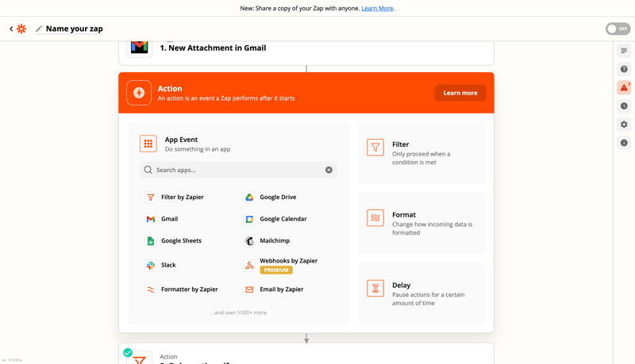The height and width of the screenshot is (364, 635).
Task: Choose the Mailchimp app icon
Action: 249,240
